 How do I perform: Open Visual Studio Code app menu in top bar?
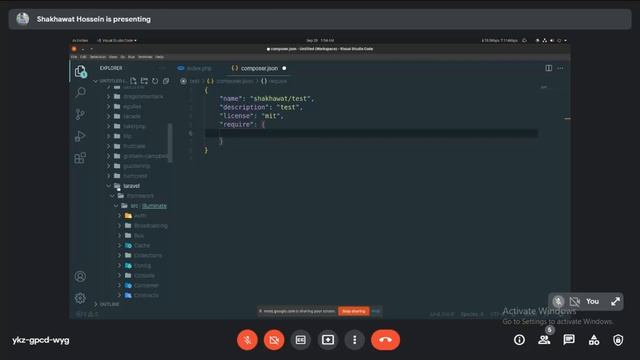[117, 40]
